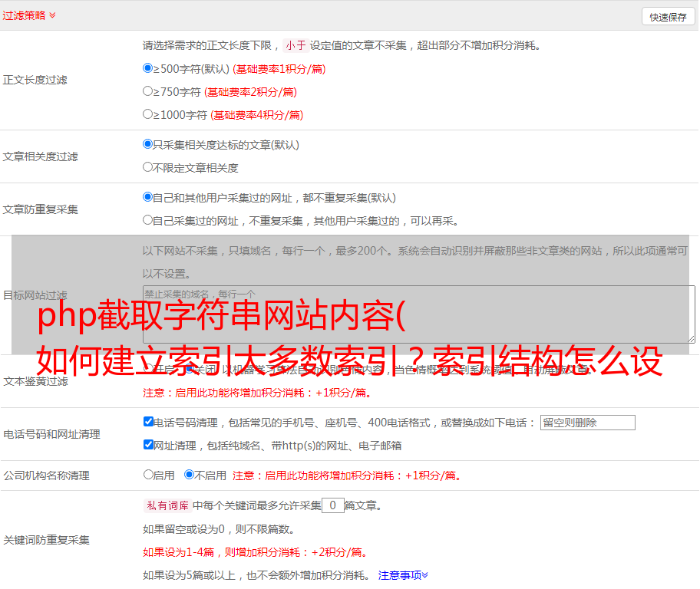The width and height of the screenshot is (700, 589).
Task: Click the 禁止采集的域名 textarea
Action: pos(419,314)
